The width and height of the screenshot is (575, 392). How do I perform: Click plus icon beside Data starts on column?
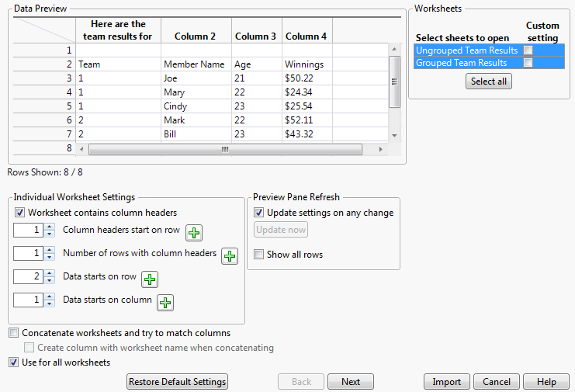click(x=165, y=303)
